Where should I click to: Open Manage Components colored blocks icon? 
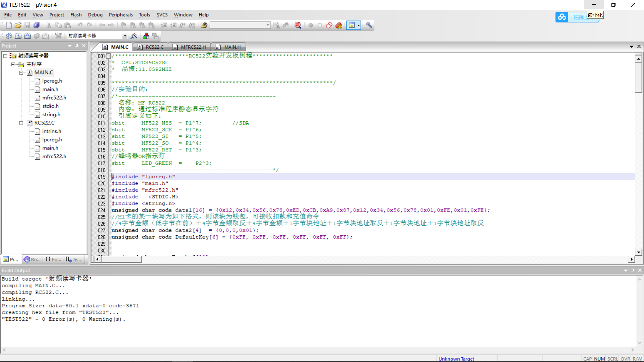[x=146, y=36]
